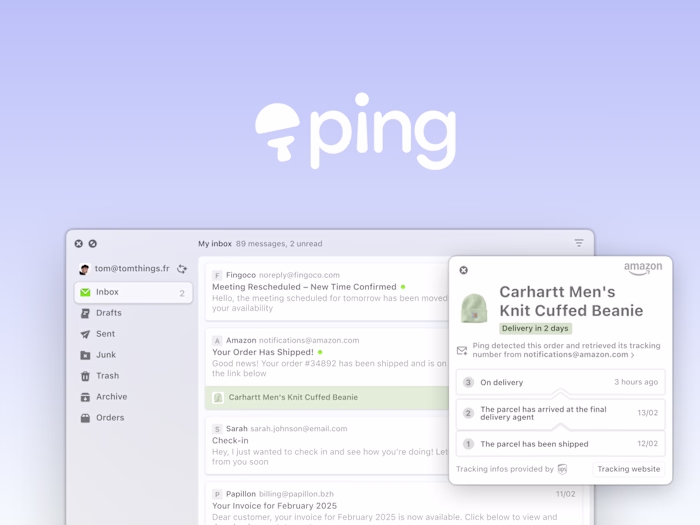Viewport: 700px width, 525px height.
Task: Click the My inbox title text
Action: (x=215, y=244)
